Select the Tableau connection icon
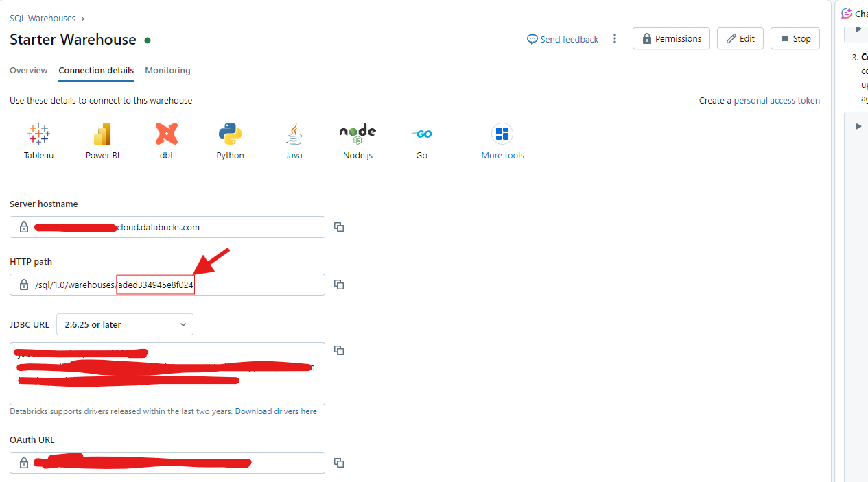This screenshot has width=868, height=482. tap(38, 141)
